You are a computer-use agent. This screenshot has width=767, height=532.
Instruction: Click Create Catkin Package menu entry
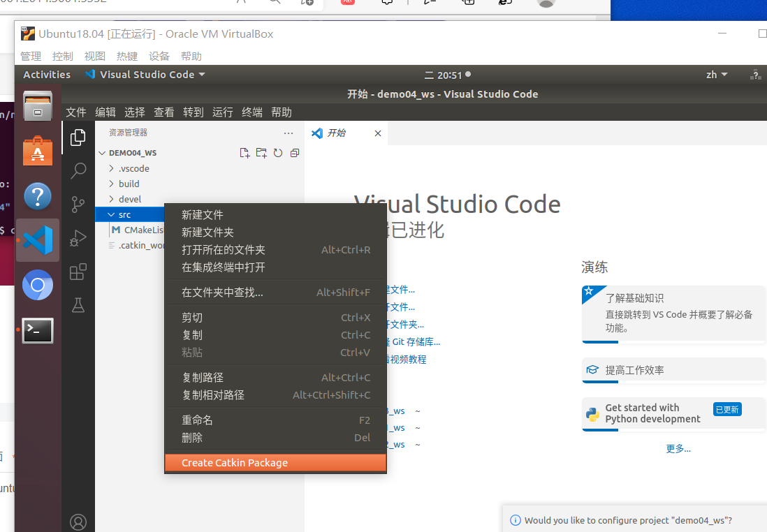click(275, 463)
